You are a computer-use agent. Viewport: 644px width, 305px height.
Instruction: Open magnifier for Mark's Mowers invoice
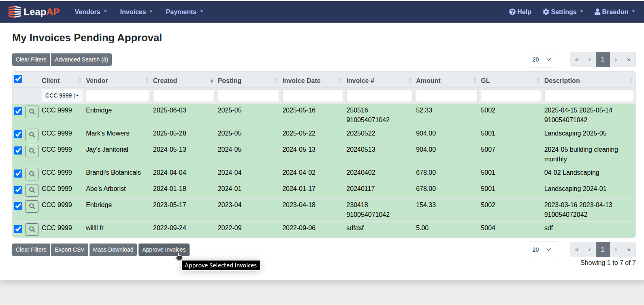(32, 135)
